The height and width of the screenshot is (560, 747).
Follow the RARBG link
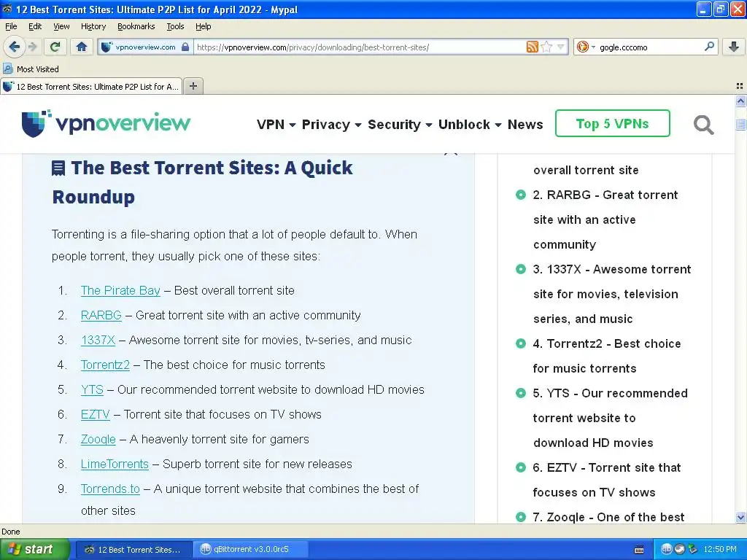[x=101, y=315]
